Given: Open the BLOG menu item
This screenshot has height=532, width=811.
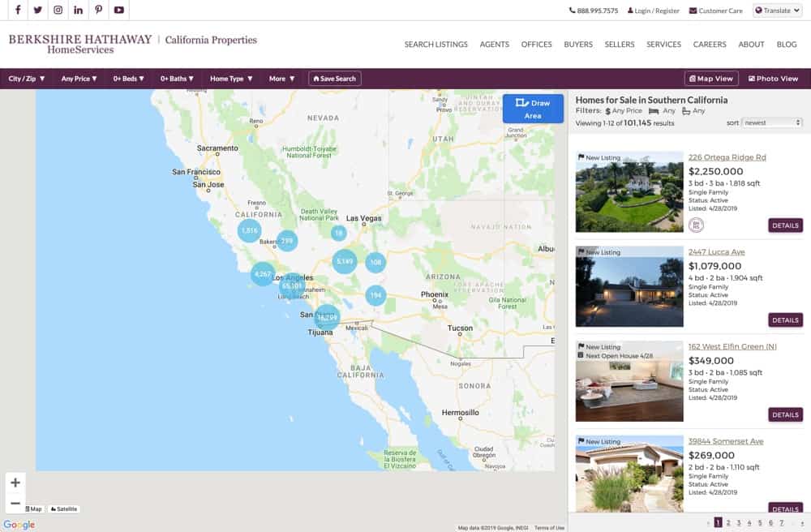Looking at the screenshot, I should [x=786, y=45].
